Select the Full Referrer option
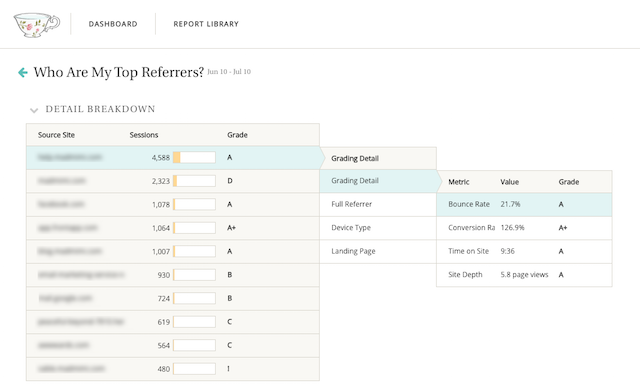 (x=378, y=204)
